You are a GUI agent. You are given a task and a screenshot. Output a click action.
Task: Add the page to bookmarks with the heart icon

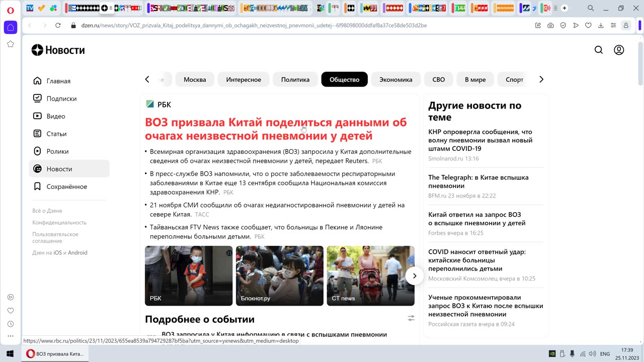pos(588,25)
